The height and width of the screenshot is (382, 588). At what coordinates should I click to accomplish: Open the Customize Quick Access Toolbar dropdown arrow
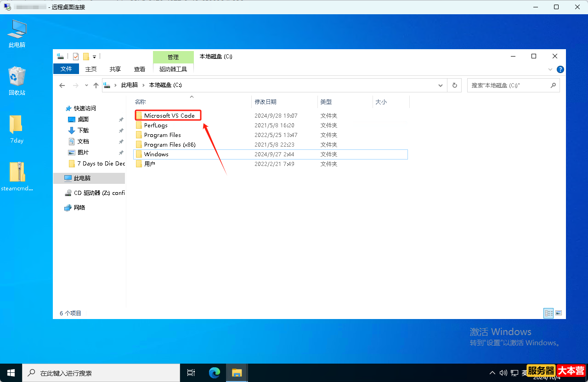click(x=94, y=57)
